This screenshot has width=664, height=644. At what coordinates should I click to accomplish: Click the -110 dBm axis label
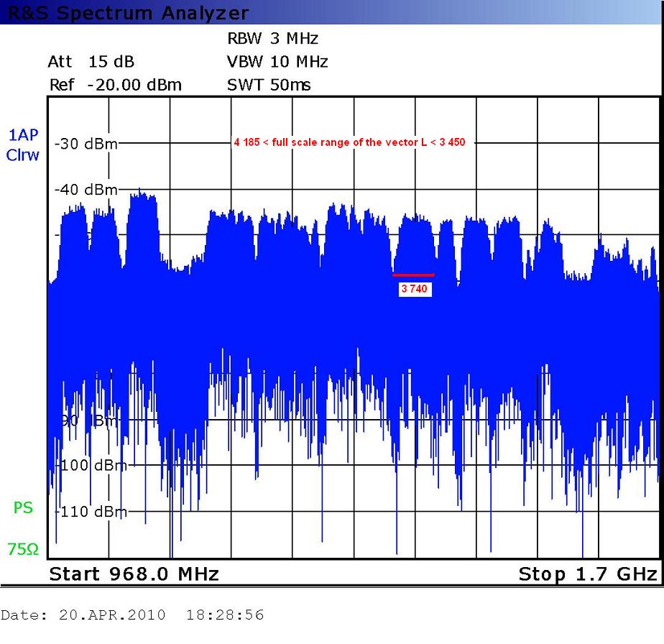pyautogui.click(x=92, y=512)
